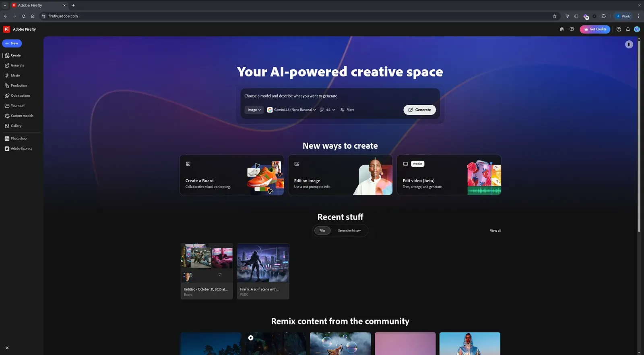This screenshot has width=644, height=355.
Task: Open the 4:3 aspect ratio dropdown
Action: (327, 110)
